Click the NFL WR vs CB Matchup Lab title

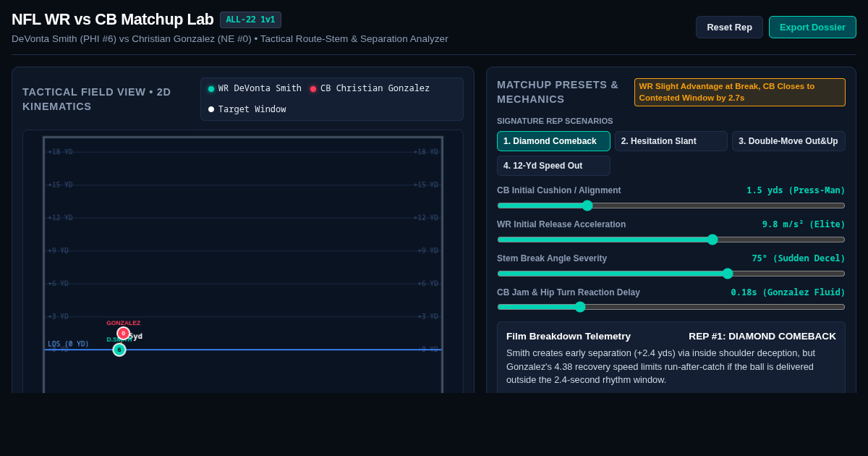pos(113,20)
